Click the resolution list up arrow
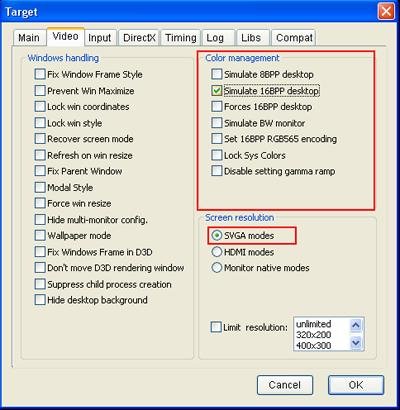This screenshot has width=400, height=410. pyautogui.click(x=356, y=325)
